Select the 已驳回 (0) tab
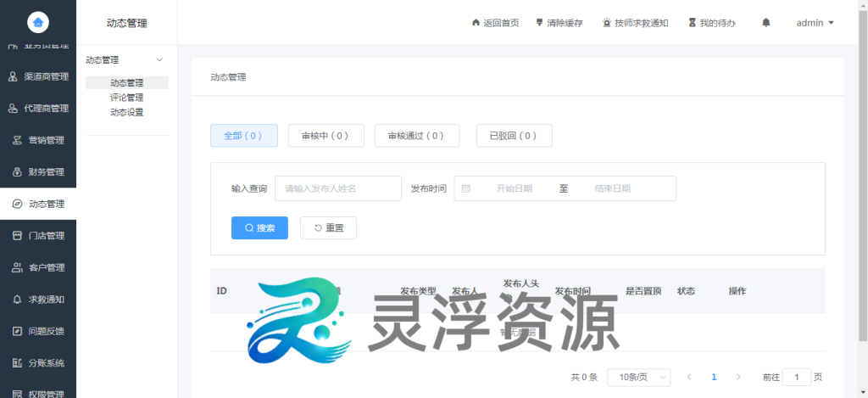This screenshot has width=868, height=398. tap(515, 135)
